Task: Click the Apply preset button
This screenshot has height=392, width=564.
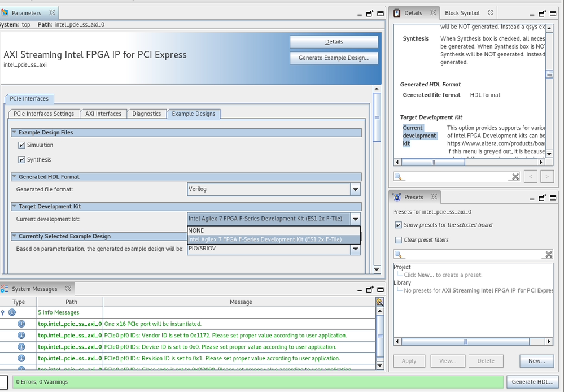Action: pyautogui.click(x=409, y=361)
